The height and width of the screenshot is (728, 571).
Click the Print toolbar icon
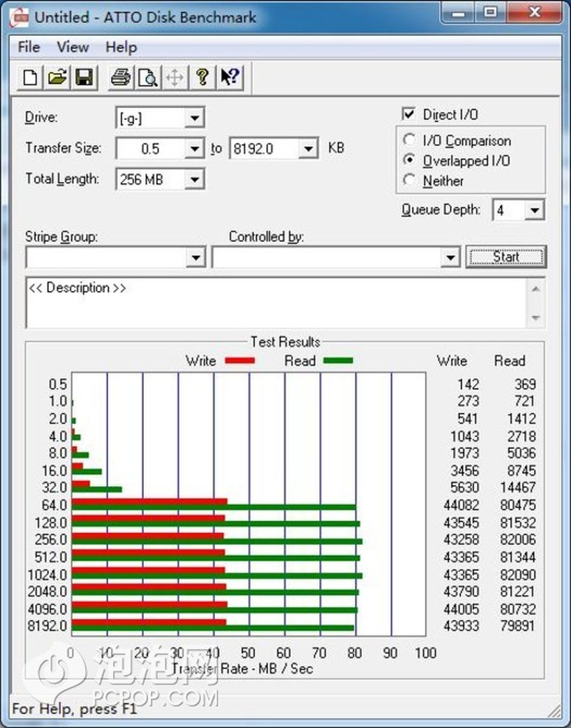(x=120, y=77)
